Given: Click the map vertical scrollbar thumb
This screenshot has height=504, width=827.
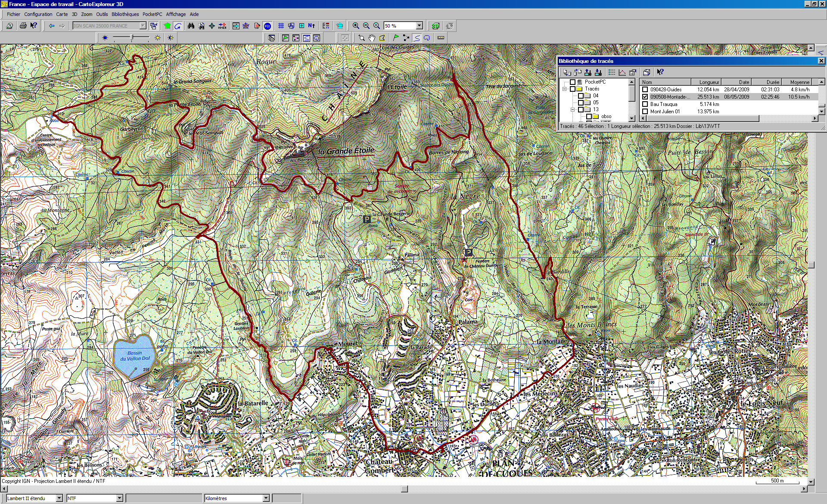Looking at the screenshot, I should tap(811, 265).
